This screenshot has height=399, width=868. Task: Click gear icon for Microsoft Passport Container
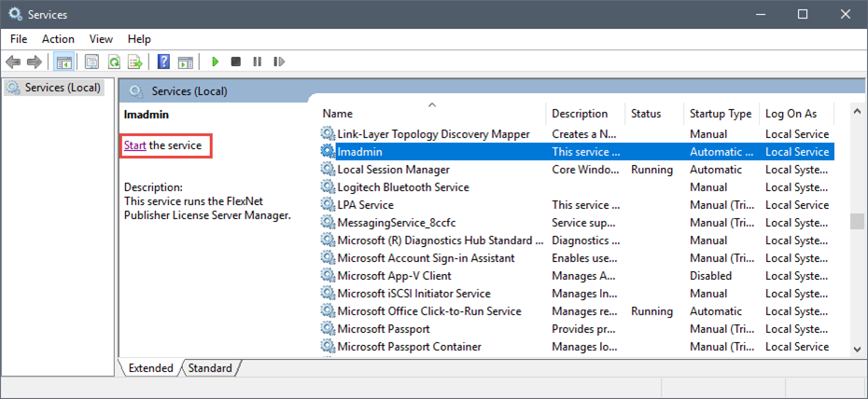tap(329, 346)
